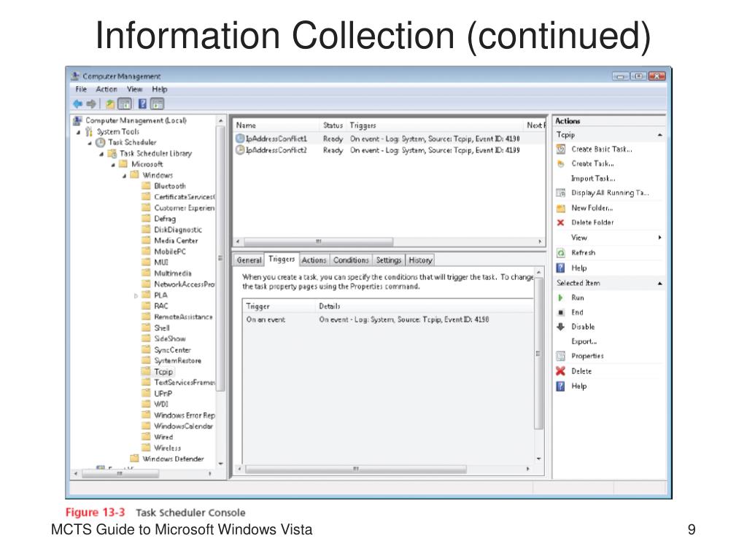Collapse the System Tools tree node
Image resolution: width=747 pixels, height=560 pixels.
click(78, 132)
